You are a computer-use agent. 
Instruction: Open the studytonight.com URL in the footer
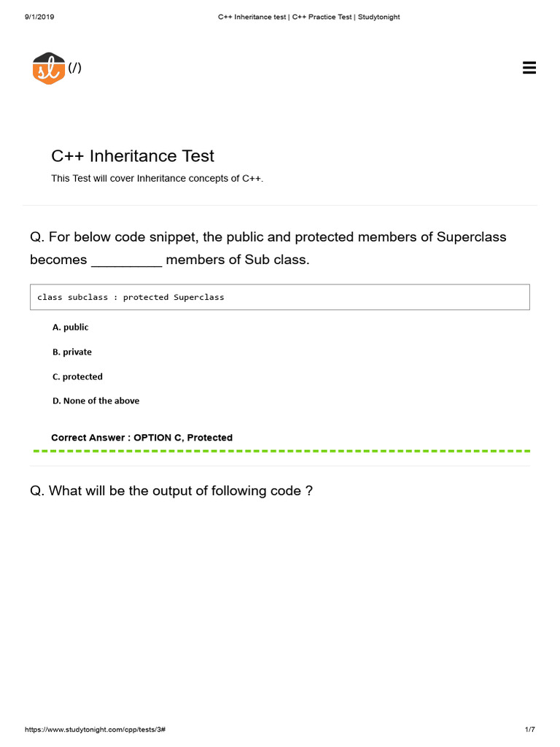coord(98,729)
